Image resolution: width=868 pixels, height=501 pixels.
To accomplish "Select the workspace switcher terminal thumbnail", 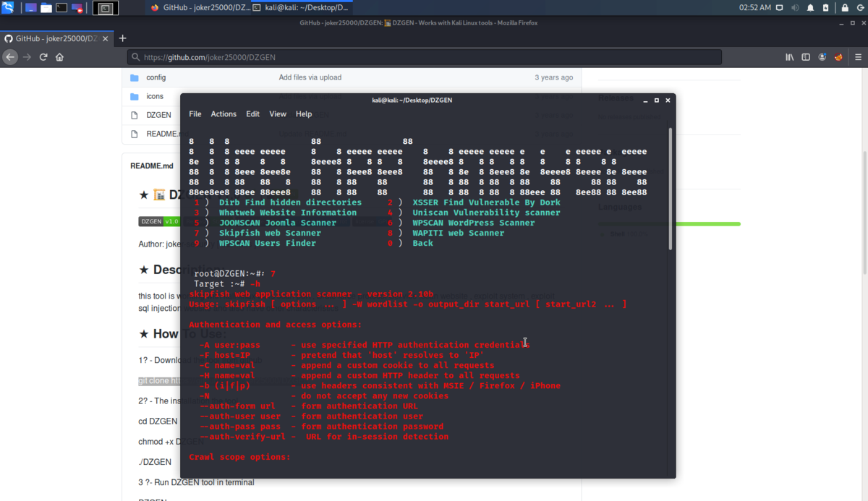I will [106, 8].
